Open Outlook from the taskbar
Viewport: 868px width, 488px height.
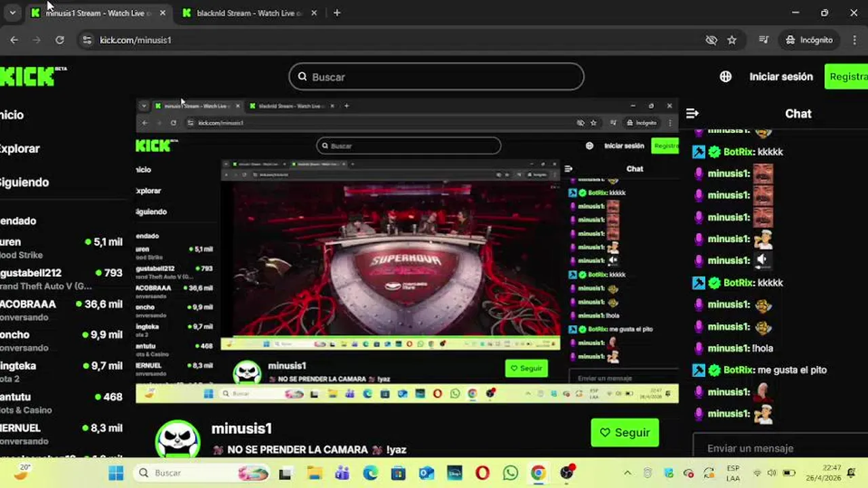[x=427, y=473]
